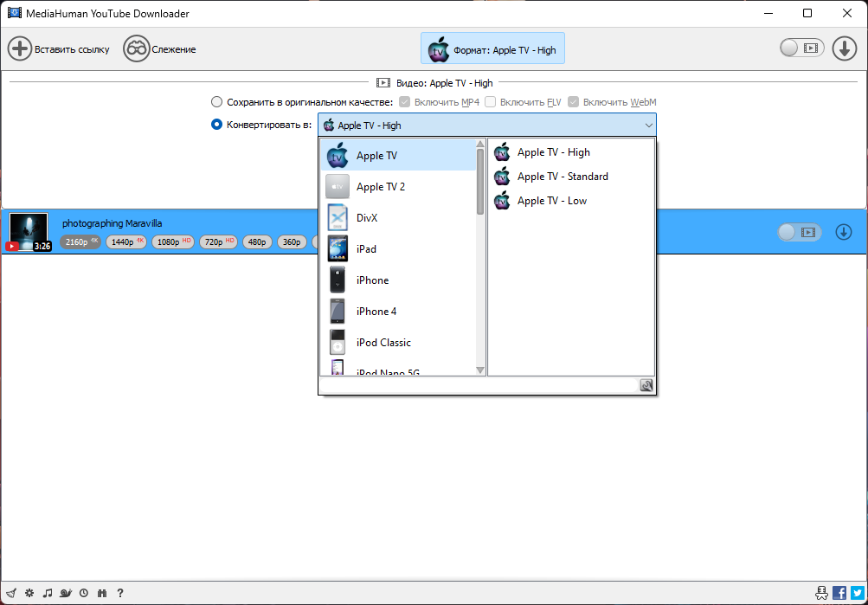Viewport: 868px width, 605px height.
Task: Click the Facebook icon in status bar
Action: click(839, 593)
